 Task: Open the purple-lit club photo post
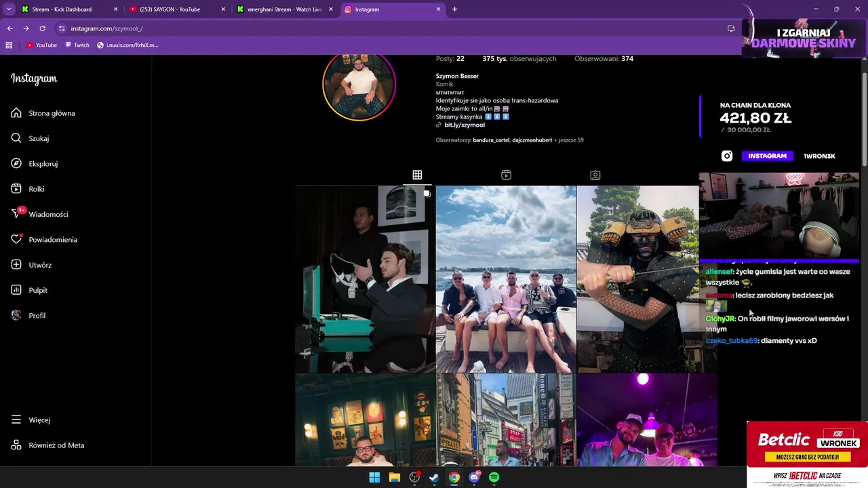pos(647,420)
